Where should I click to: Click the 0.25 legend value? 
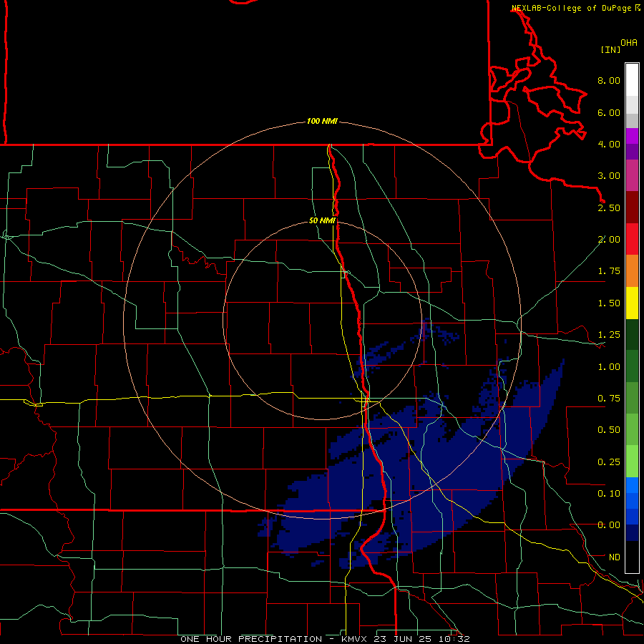pyautogui.click(x=609, y=462)
